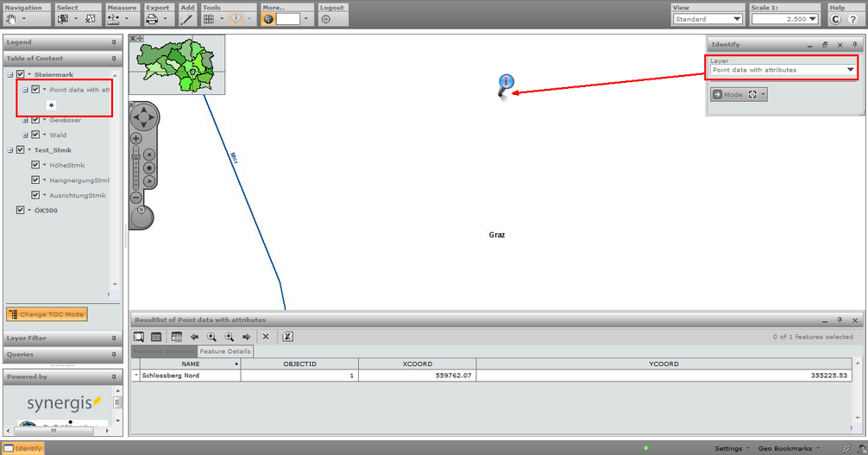
Task: Click the previous extent arrow on map navigator
Action: click(149, 155)
